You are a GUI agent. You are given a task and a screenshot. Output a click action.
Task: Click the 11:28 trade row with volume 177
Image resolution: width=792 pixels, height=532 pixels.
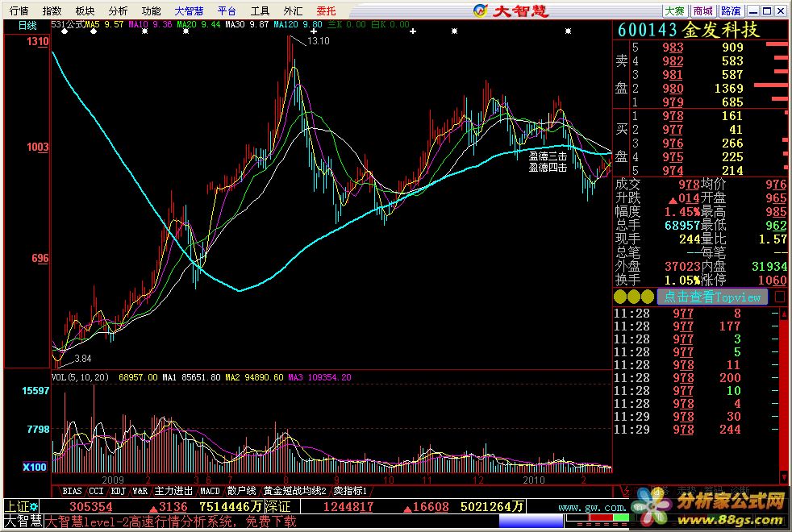696,326
